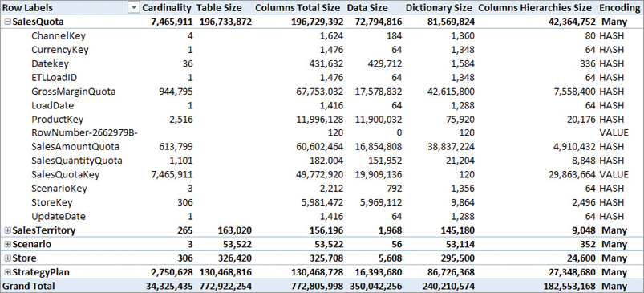Select Store table size 326,420
Viewport: 644px width, 293px height.
click(x=236, y=258)
